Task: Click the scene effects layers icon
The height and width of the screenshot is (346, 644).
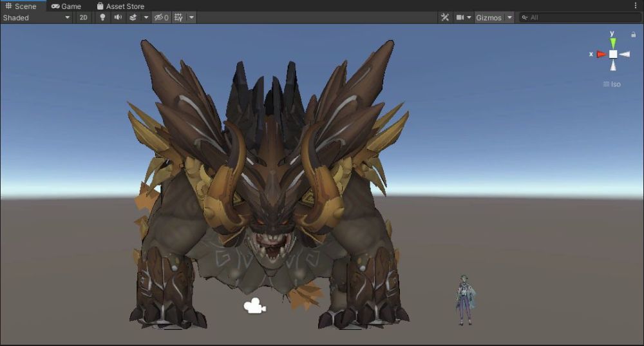Action: tap(133, 17)
